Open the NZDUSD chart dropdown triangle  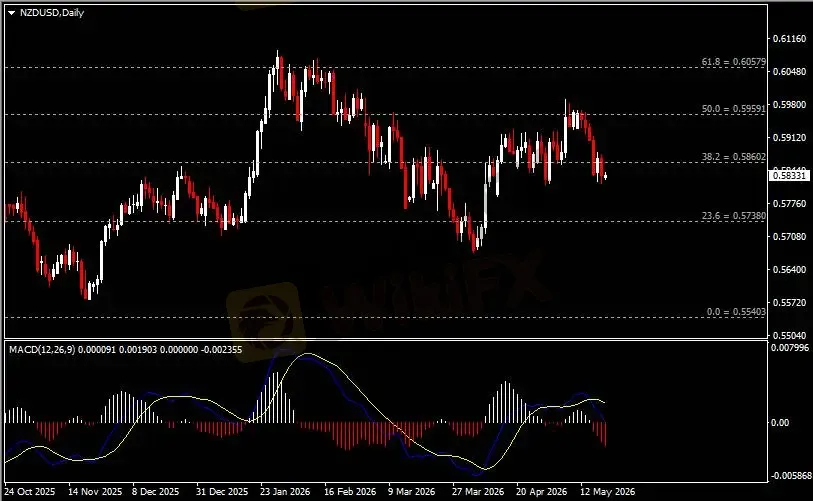click(11, 13)
